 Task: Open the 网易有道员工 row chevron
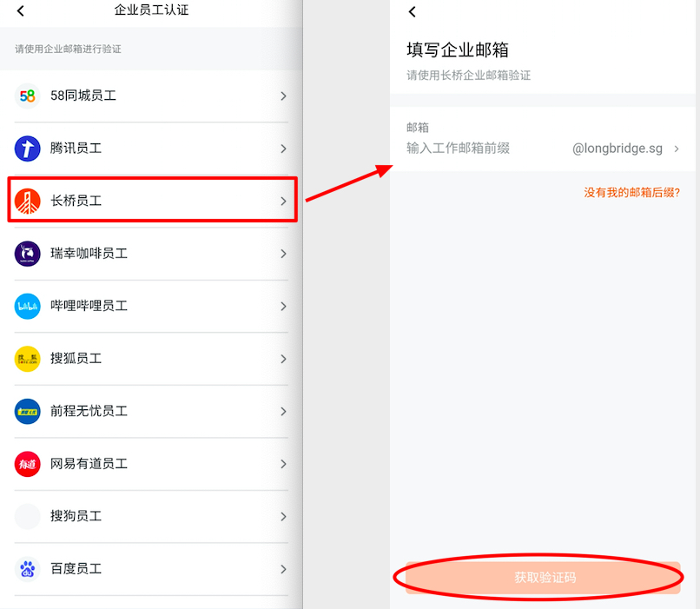[x=283, y=464]
